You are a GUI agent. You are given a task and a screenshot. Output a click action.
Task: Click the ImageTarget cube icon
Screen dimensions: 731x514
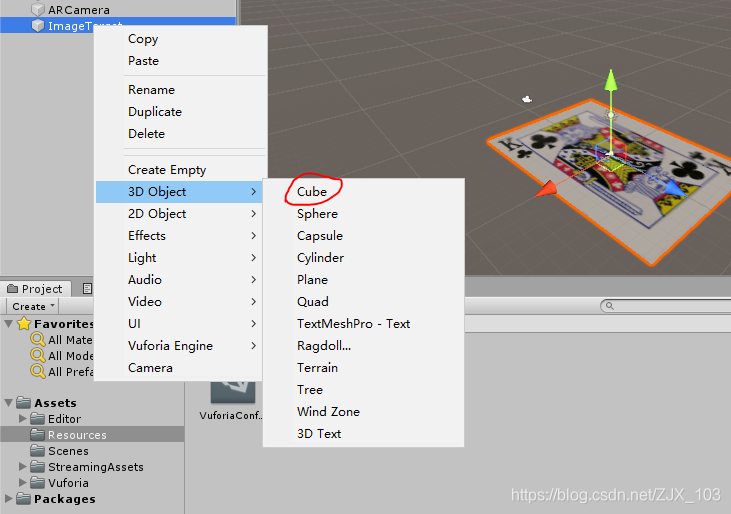[38, 25]
